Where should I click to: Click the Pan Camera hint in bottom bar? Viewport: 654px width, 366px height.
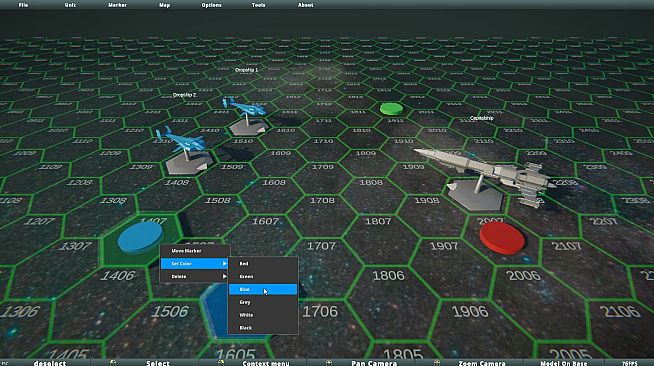(374, 363)
